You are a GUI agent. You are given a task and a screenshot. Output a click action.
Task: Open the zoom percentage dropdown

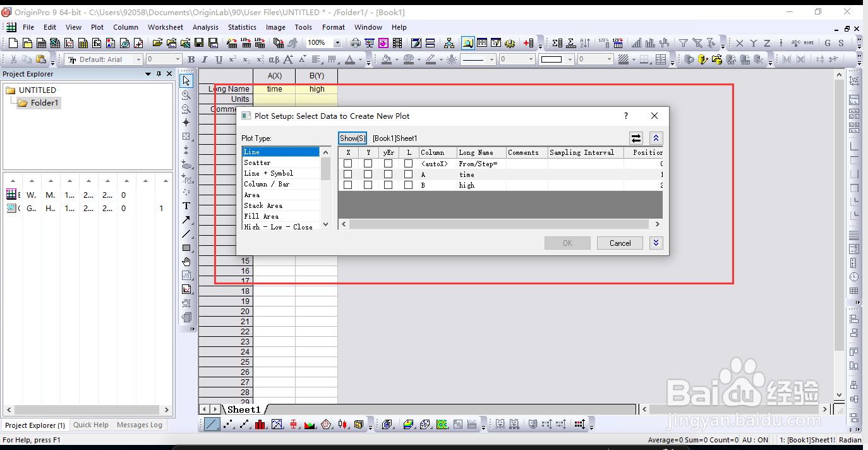tap(337, 43)
